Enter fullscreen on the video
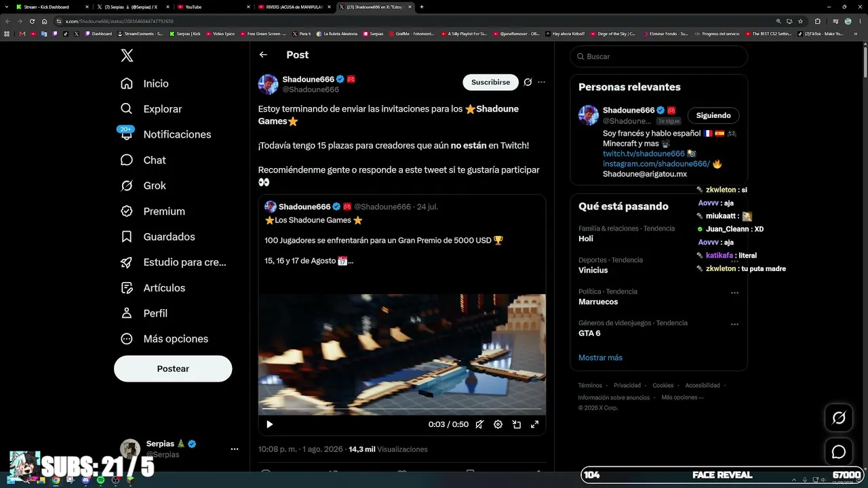 [x=534, y=424]
